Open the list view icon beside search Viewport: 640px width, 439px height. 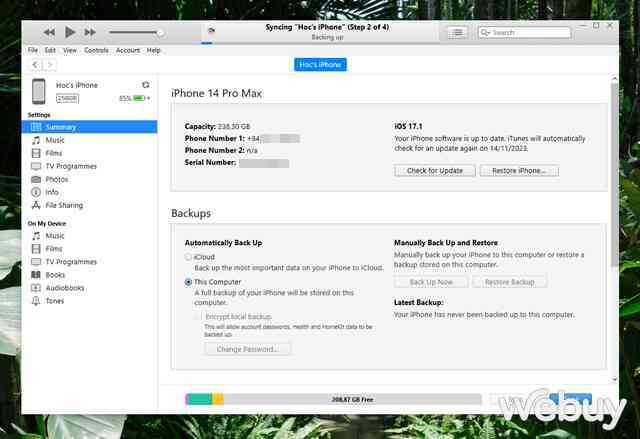pos(457,33)
